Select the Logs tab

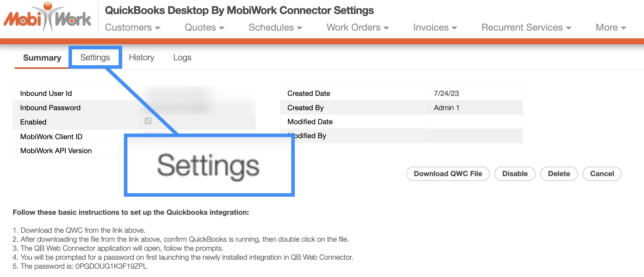[182, 58]
